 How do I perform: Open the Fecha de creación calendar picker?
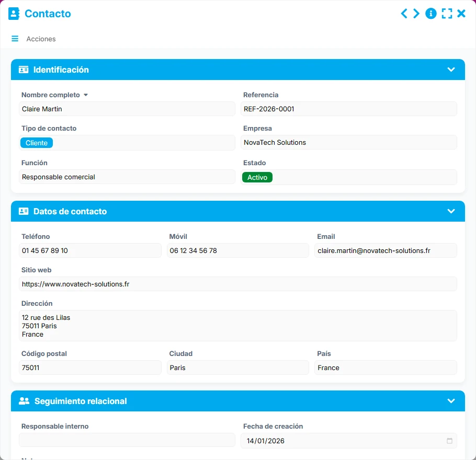coord(450,441)
